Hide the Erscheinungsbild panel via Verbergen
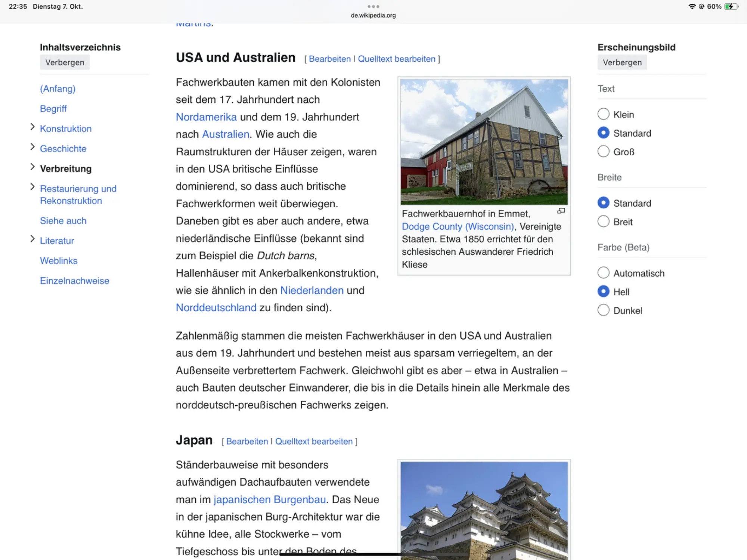Image resolution: width=747 pixels, height=560 pixels. 622,62
